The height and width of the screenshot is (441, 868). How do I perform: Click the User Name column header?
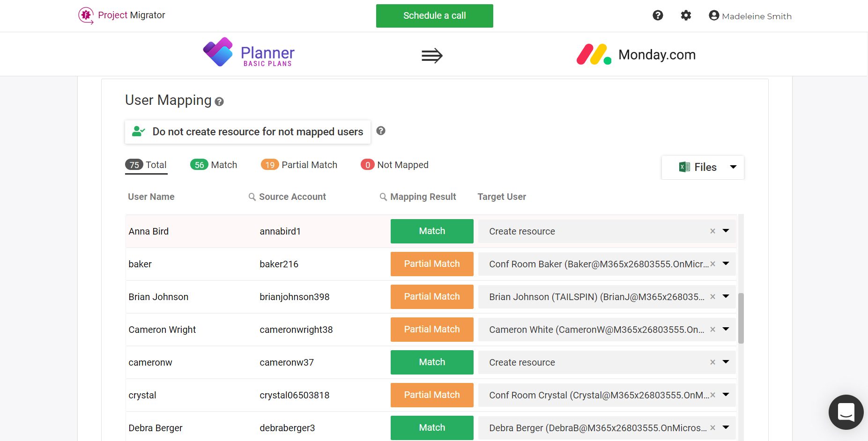coord(151,197)
